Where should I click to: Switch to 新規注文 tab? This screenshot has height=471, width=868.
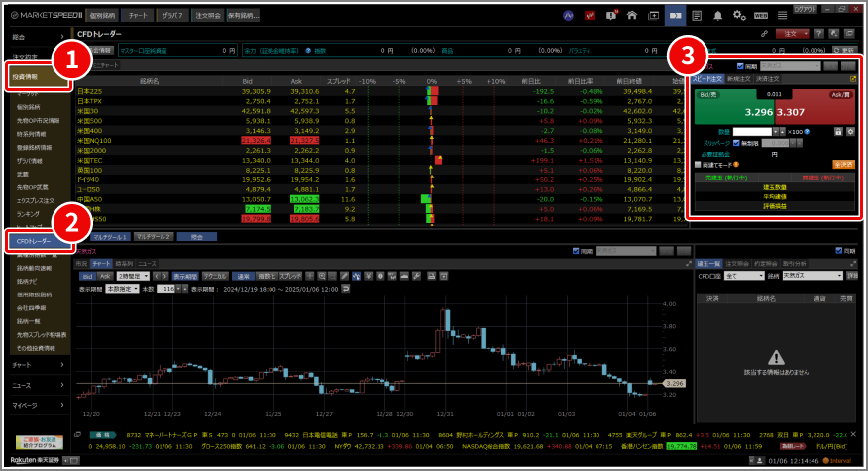(738, 79)
